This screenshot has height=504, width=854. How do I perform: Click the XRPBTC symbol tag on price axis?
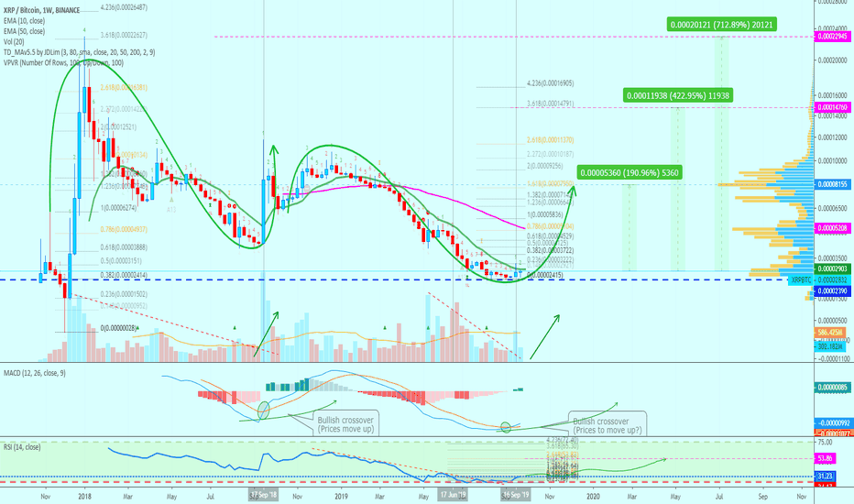(801, 280)
